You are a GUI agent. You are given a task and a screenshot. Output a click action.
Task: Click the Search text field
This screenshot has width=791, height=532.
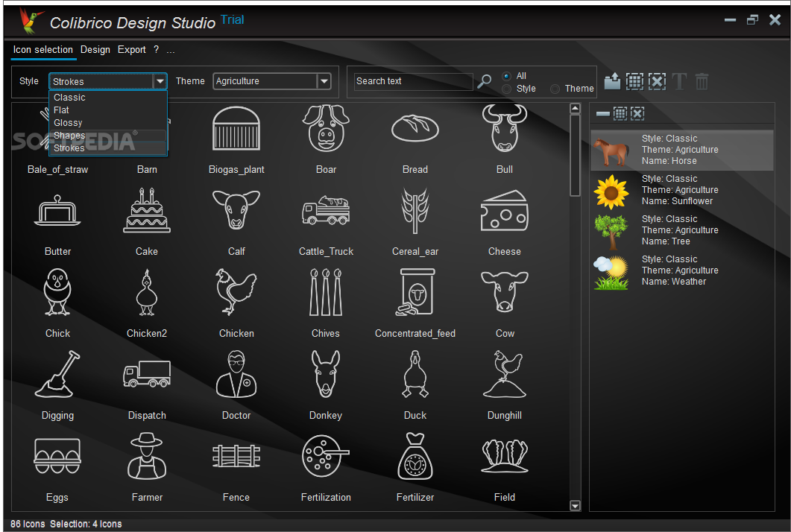click(x=413, y=81)
